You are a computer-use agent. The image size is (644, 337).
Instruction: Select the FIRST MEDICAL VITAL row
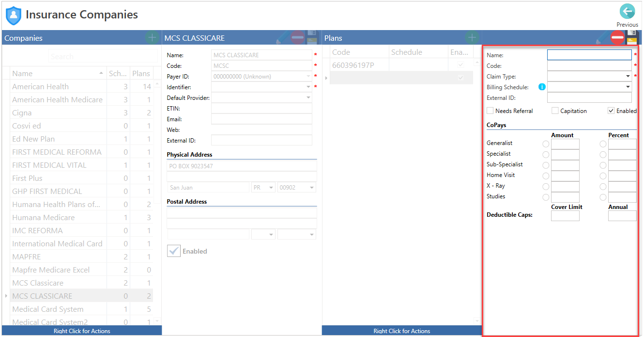81,165
